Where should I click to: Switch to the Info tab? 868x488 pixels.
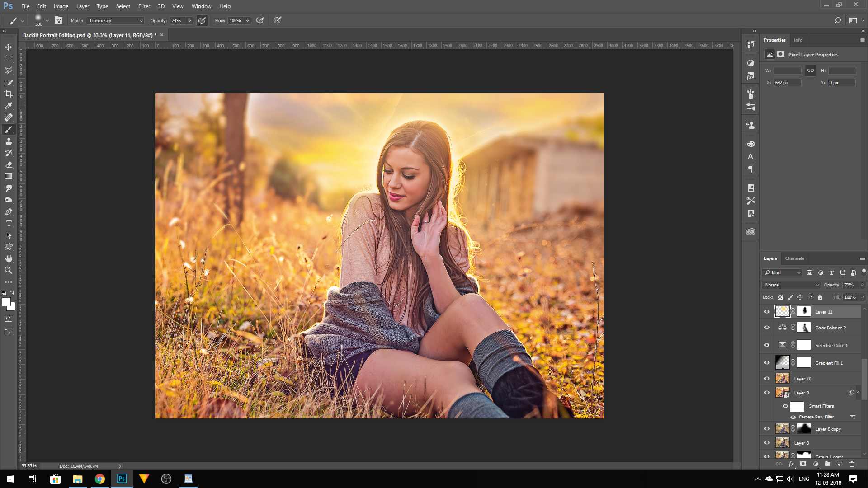(798, 40)
